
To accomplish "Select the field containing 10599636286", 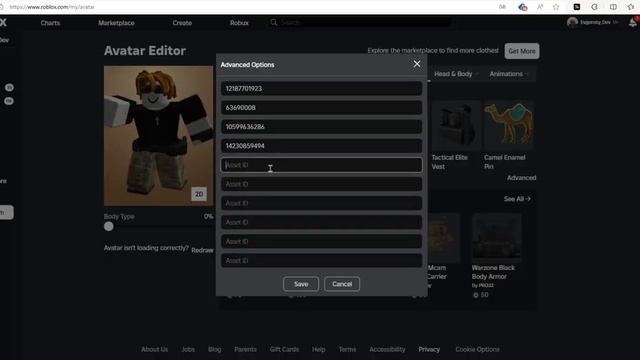I will coord(322,127).
